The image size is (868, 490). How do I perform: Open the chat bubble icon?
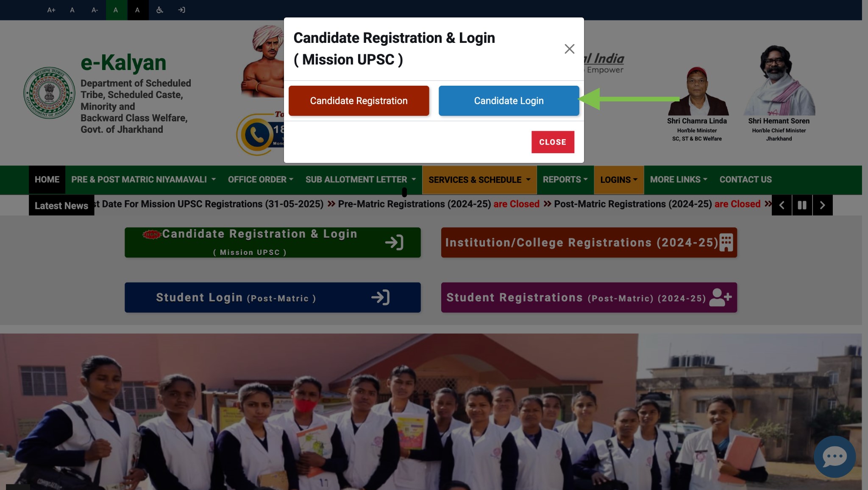click(x=835, y=457)
